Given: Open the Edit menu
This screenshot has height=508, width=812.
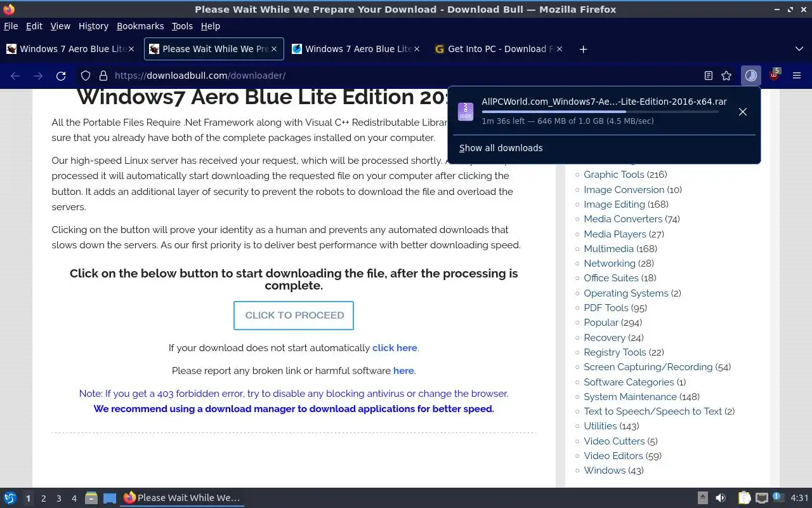Looking at the screenshot, I should click(x=34, y=26).
